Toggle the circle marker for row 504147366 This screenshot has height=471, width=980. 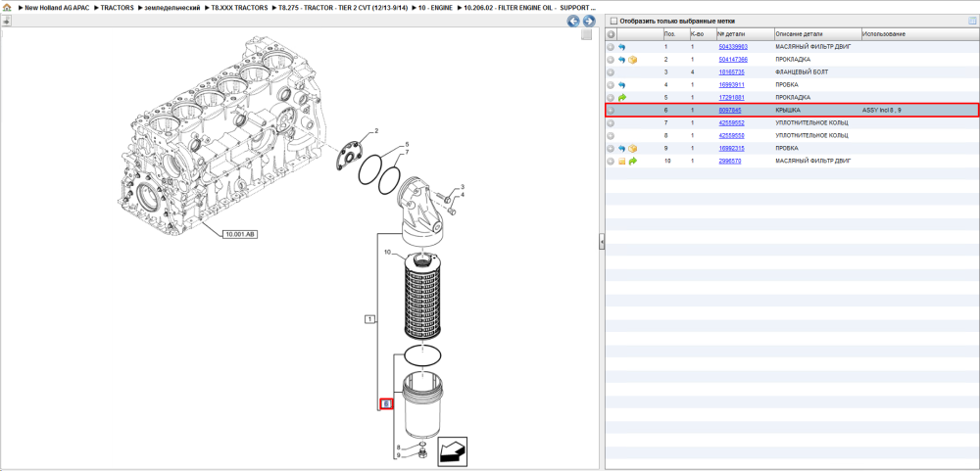(611, 60)
